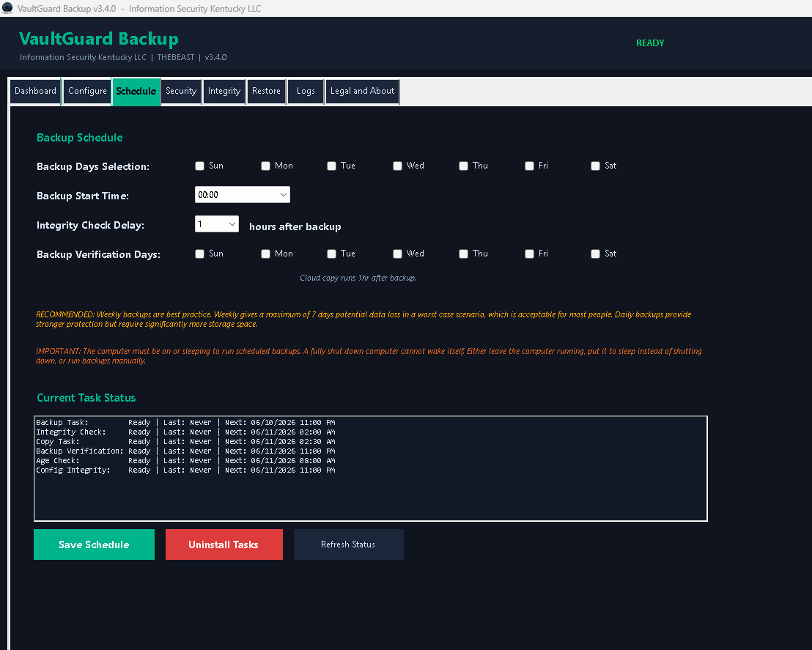Check Thu in Backup Days Selection
The height and width of the screenshot is (650, 812).
point(463,166)
